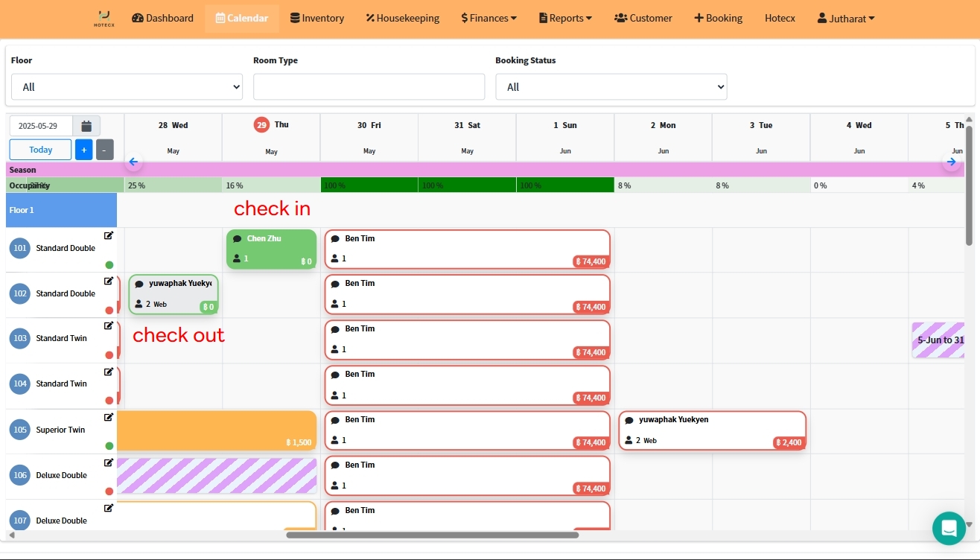Open the chat support widget
Viewport: 980px width, 560px height.
pos(948,528)
